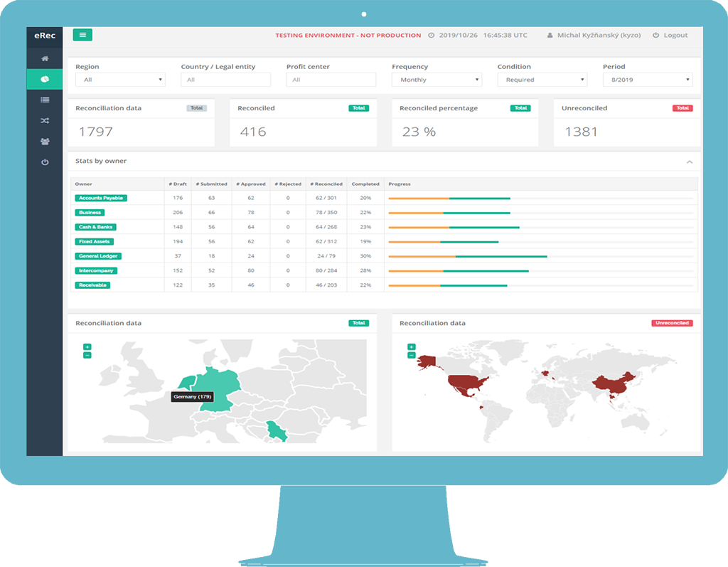Click the shuffle arrows sidebar icon

point(45,121)
